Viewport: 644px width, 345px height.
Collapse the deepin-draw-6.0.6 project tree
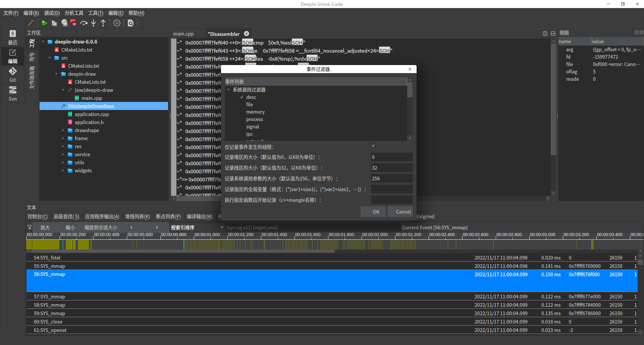(43, 42)
